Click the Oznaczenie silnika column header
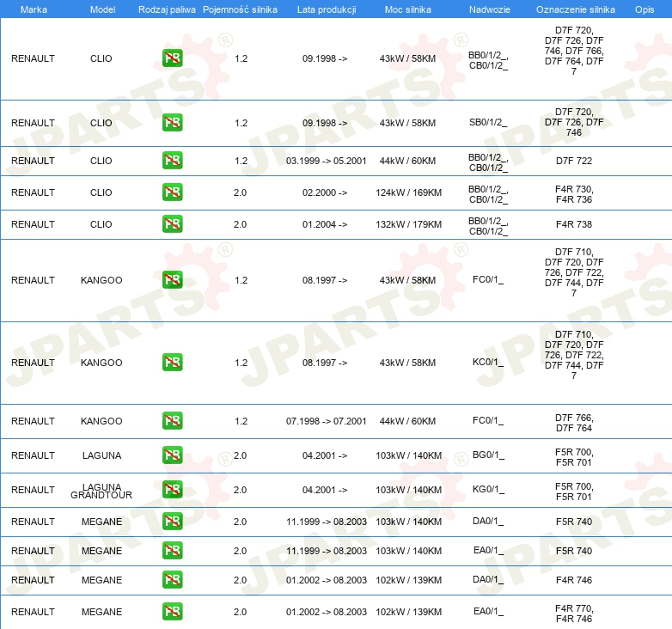This screenshot has height=629, width=672. 575,9
